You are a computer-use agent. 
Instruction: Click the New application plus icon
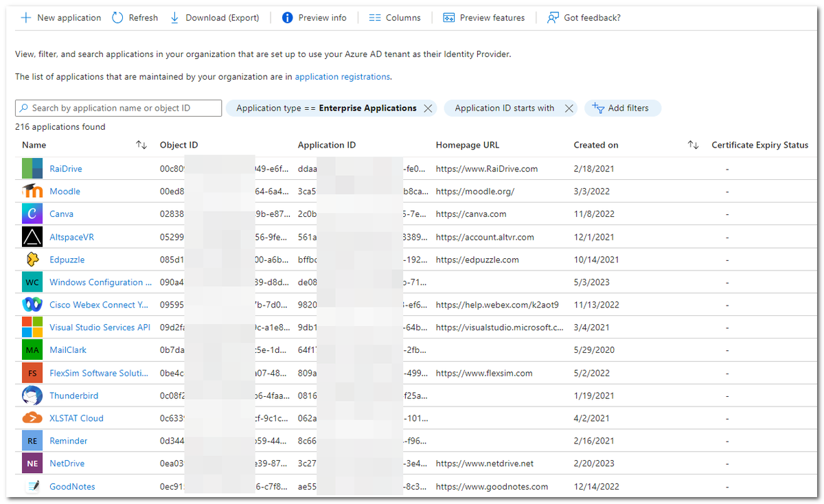(26, 18)
